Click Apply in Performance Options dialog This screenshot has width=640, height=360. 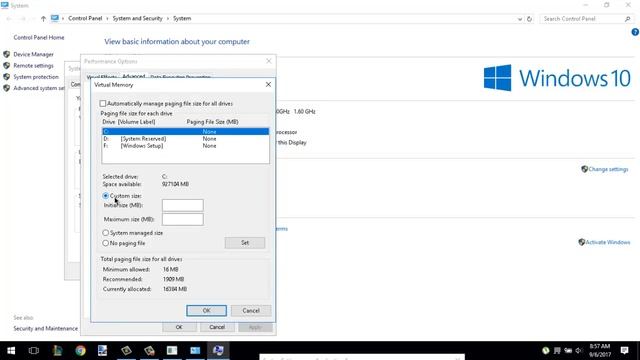255,327
